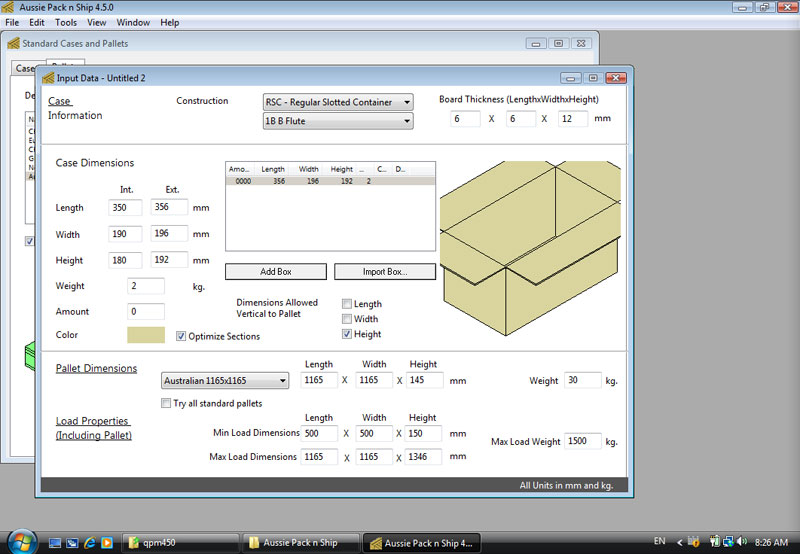The height and width of the screenshot is (554, 800).
Task: Open the Pallet Dimensions link
Action: click(96, 368)
